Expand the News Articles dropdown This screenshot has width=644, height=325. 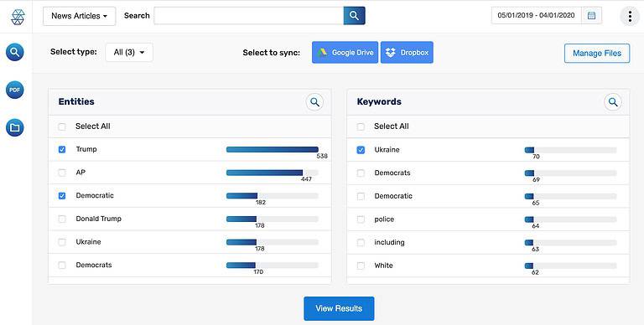pyautogui.click(x=80, y=16)
